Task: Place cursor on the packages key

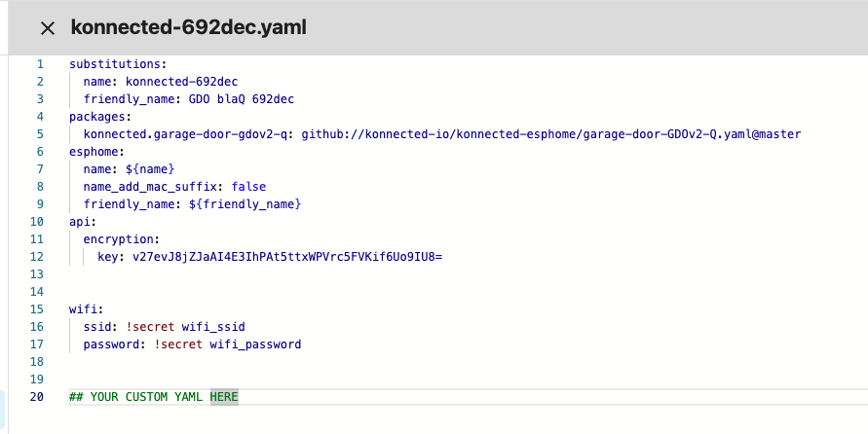Action: point(94,117)
